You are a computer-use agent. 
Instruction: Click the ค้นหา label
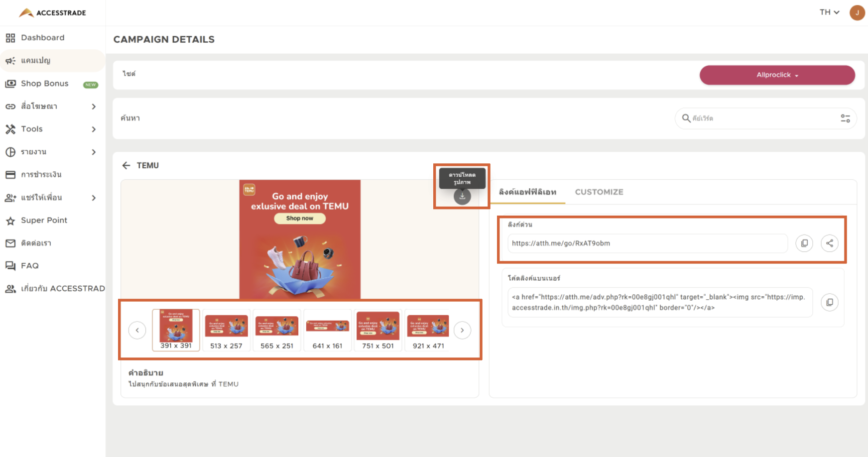click(130, 118)
